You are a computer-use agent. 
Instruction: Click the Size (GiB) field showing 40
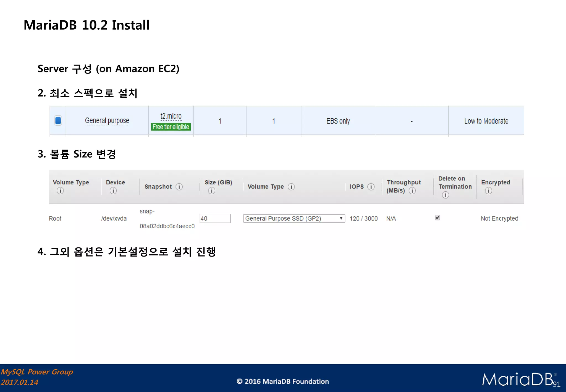click(x=215, y=218)
